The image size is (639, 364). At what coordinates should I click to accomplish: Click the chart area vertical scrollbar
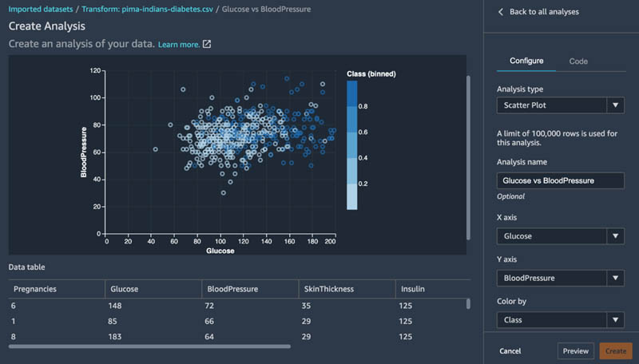coord(468,157)
